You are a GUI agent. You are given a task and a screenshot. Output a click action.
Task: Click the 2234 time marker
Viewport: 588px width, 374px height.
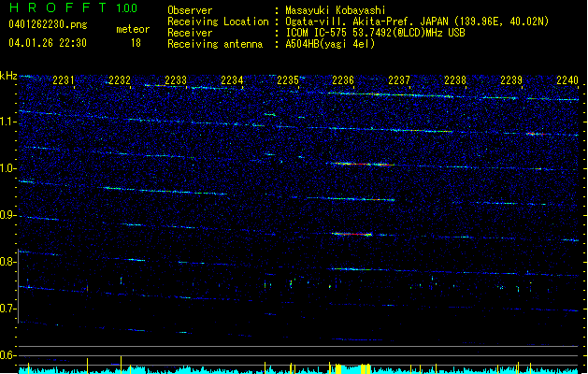click(x=232, y=80)
